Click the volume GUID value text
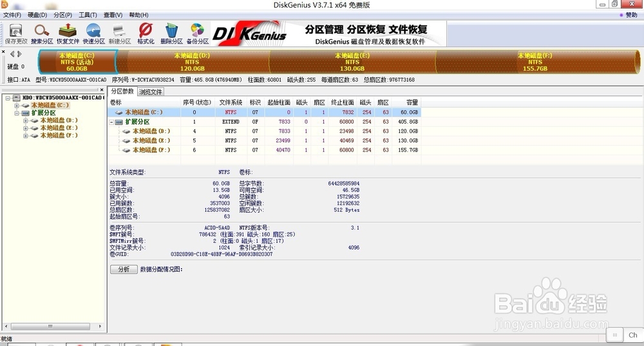This screenshot has height=346, width=644. coord(222,254)
